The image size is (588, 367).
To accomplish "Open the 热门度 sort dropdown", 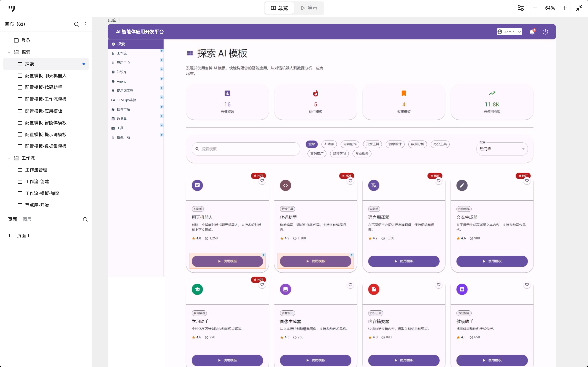I will click(x=502, y=149).
